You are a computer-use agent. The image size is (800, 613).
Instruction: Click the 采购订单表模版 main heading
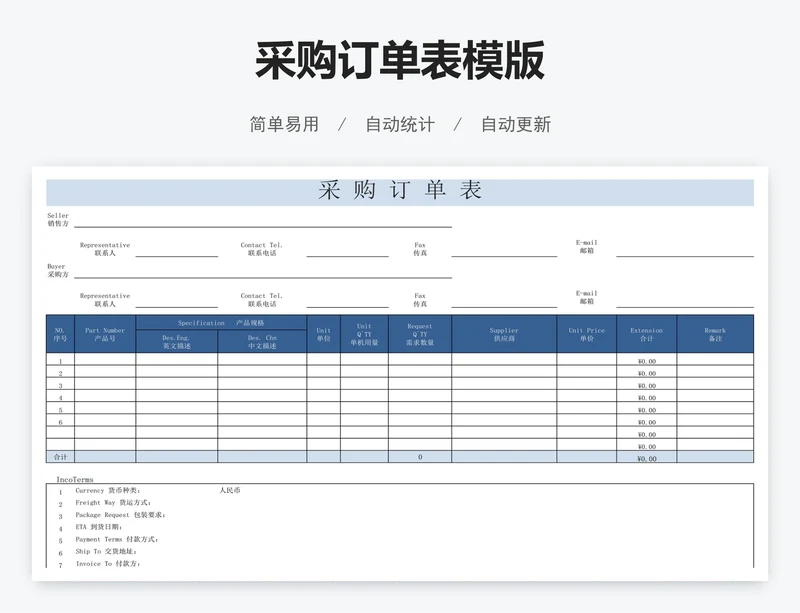399,61
